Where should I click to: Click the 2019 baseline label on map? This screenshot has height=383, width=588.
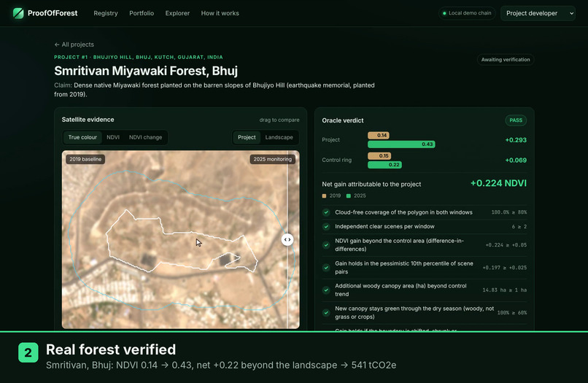pos(85,159)
